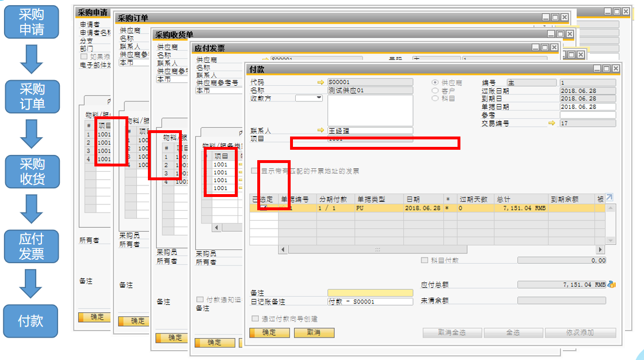Viewport: 644px width, 360px height.
Task: Toggle the 科目付款 checkbox
Action: point(425,260)
